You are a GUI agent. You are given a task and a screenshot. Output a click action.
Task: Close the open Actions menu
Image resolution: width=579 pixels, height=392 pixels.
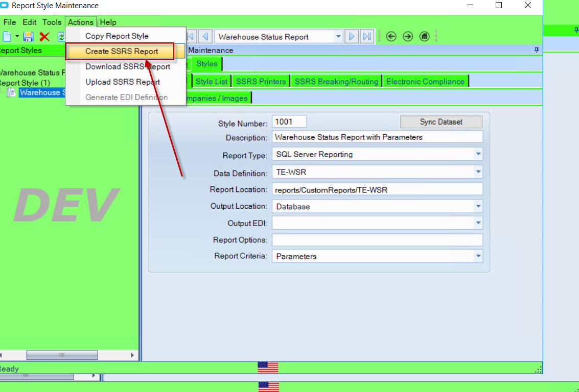click(x=81, y=22)
